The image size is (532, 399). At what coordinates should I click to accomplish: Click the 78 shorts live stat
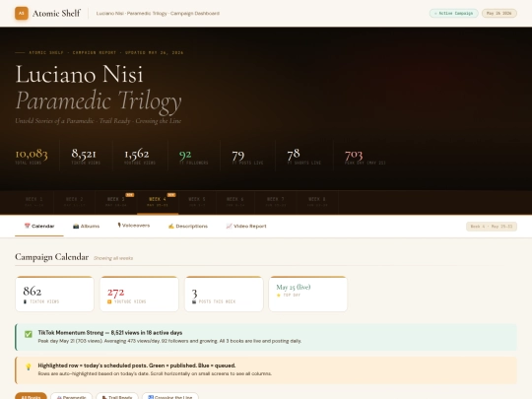click(x=303, y=157)
